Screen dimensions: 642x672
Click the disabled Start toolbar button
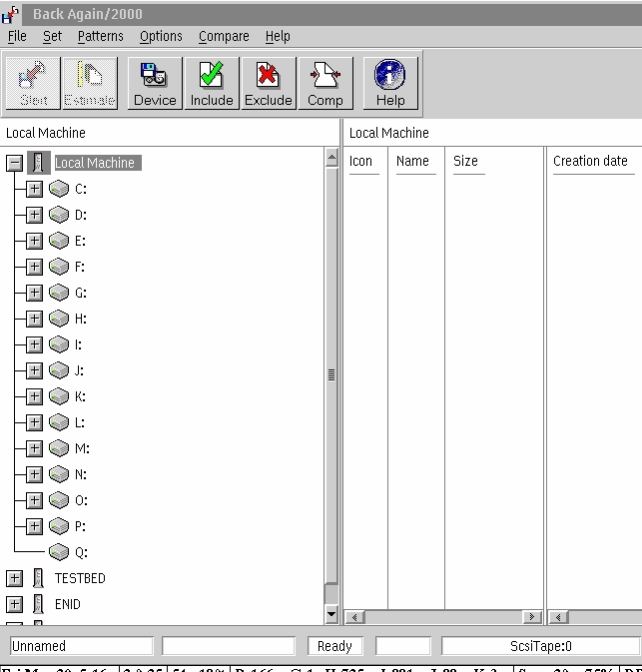pos(33,83)
